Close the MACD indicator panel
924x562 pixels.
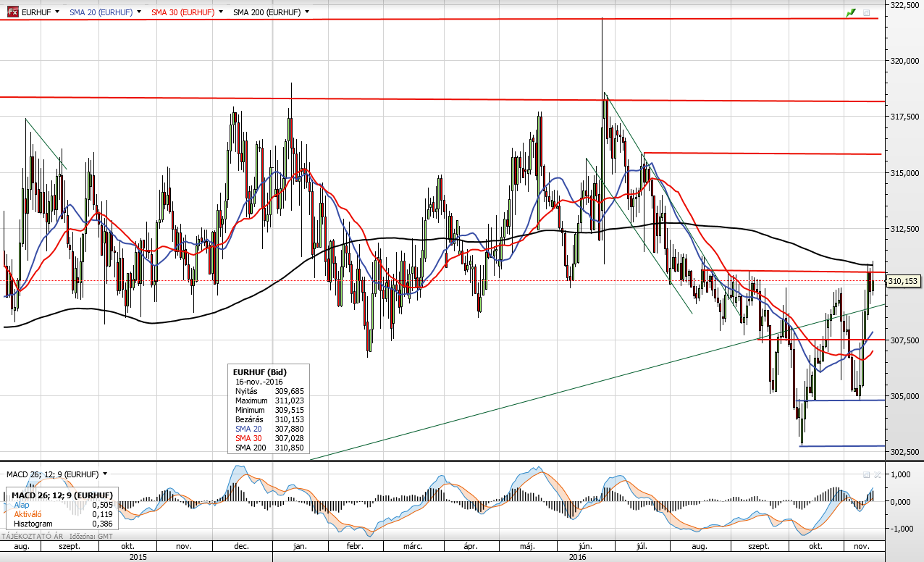pos(877,474)
